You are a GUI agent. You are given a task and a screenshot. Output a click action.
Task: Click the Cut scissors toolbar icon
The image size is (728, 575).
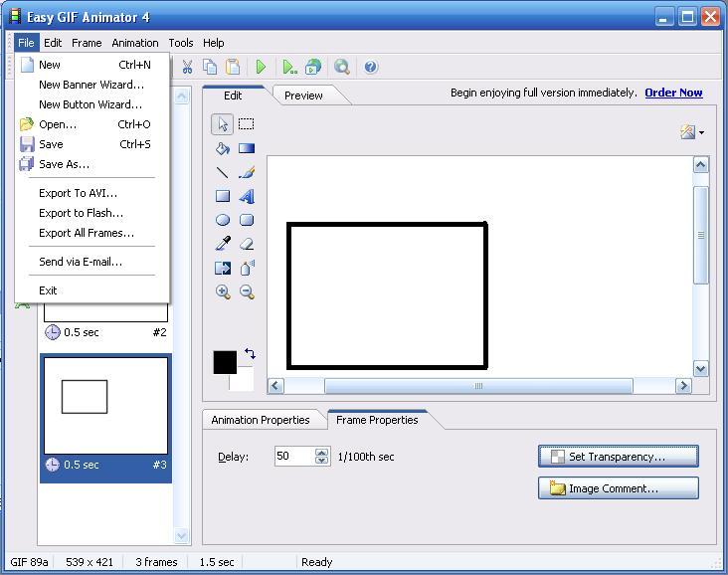(x=187, y=67)
